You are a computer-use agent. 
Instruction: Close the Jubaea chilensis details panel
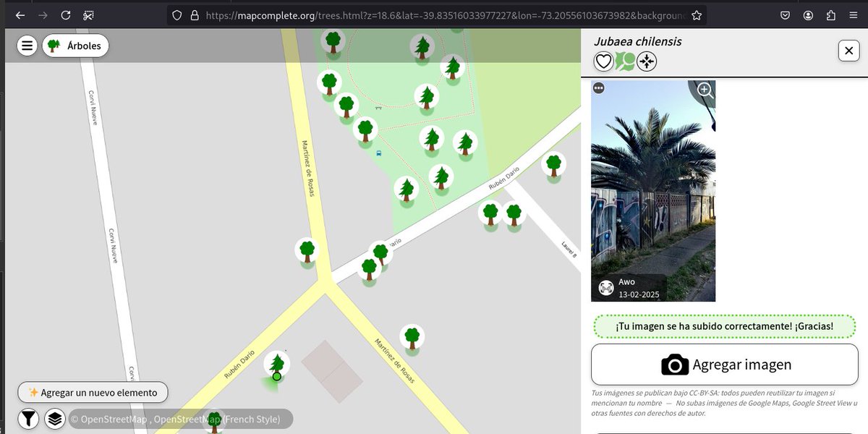click(848, 50)
